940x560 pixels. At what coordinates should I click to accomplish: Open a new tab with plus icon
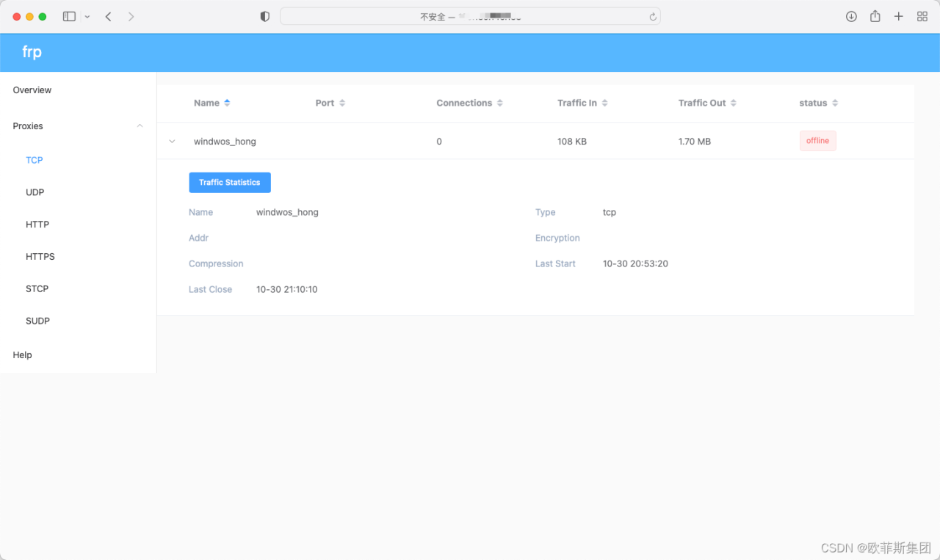coord(898,16)
